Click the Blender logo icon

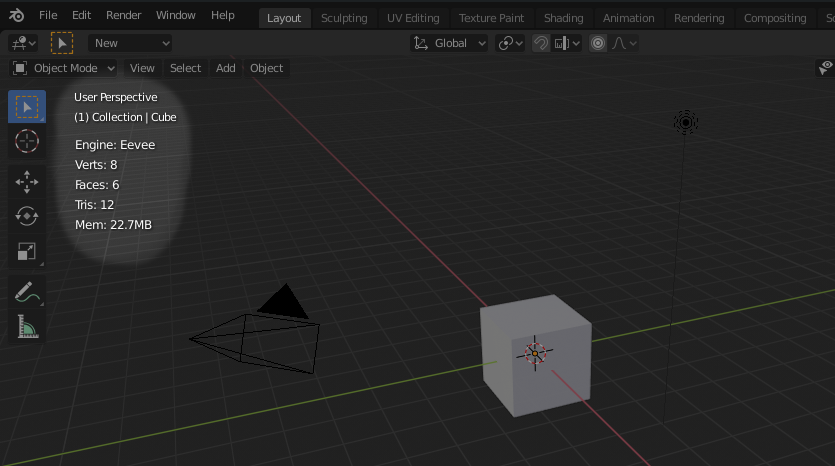click(17, 15)
